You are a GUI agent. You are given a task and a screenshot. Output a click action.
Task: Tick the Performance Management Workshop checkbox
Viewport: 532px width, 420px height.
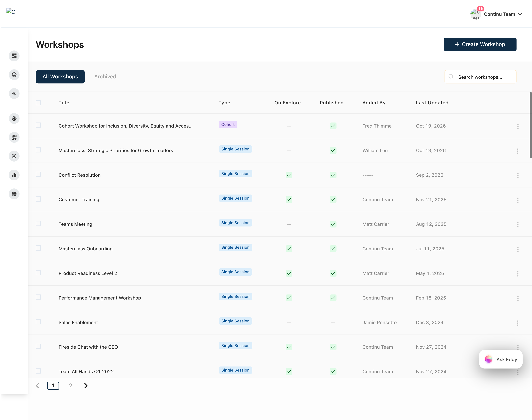tap(38, 297)
